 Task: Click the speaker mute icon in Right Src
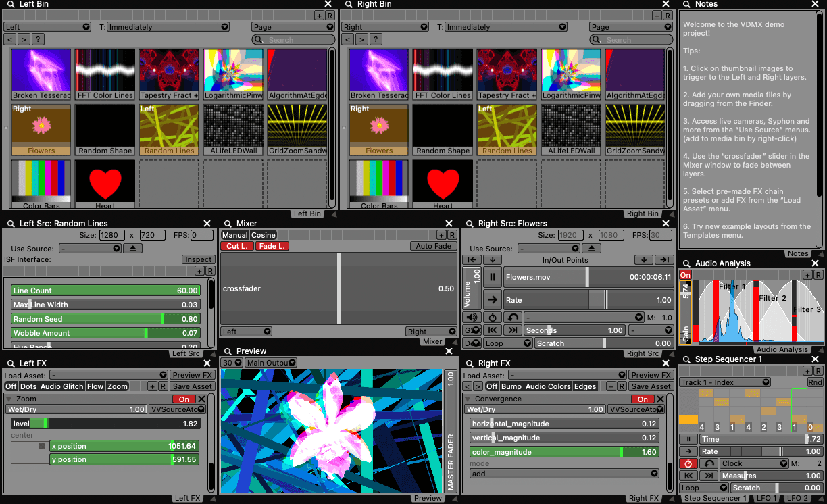tap(472, 317)
